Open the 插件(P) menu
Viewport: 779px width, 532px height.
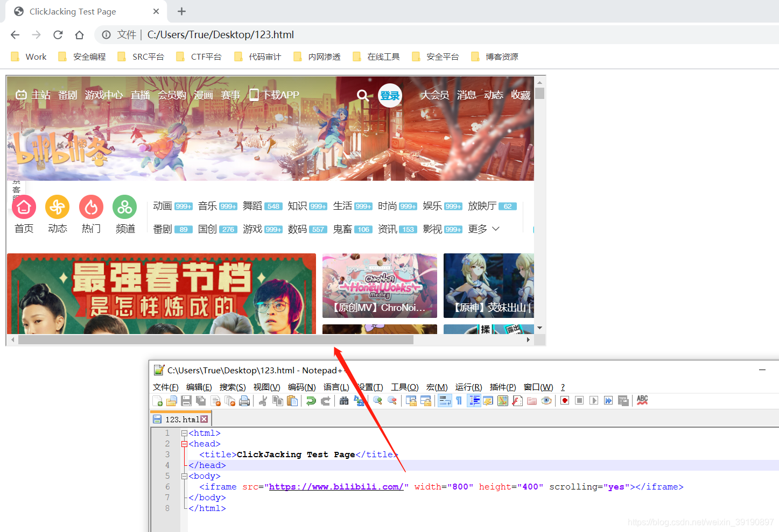click(503, 387)
